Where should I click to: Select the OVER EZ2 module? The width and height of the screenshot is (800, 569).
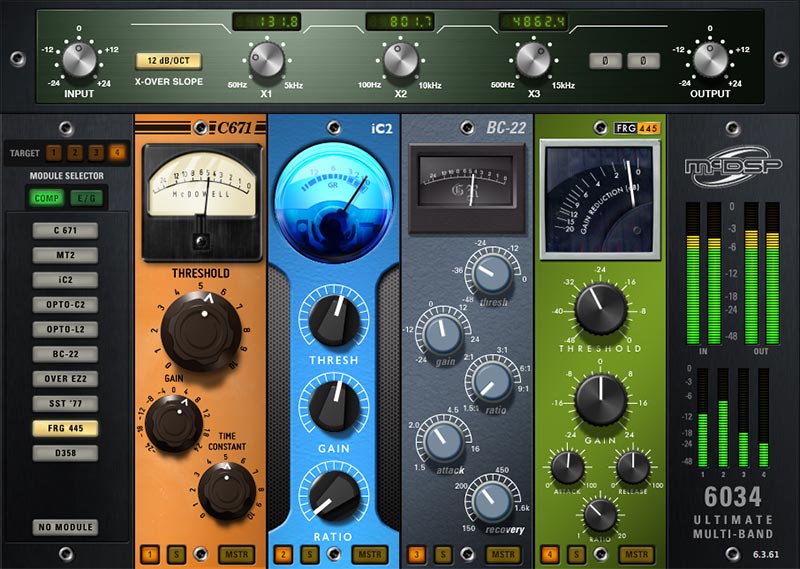pos(65,379)
